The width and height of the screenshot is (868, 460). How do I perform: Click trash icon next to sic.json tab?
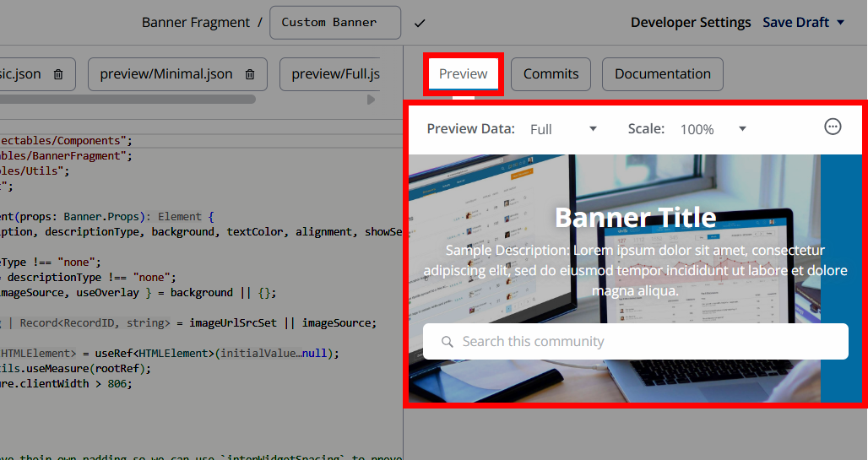pos(58,74)
